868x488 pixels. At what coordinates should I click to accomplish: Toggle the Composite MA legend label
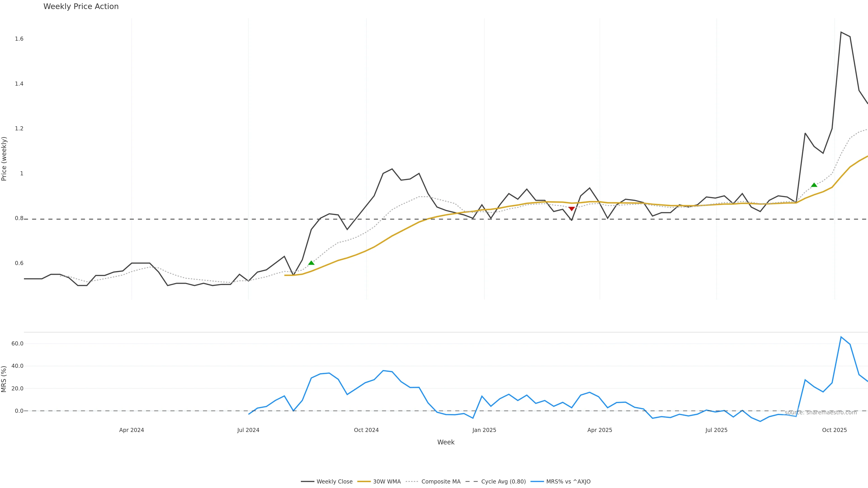(x=441, y=482)
